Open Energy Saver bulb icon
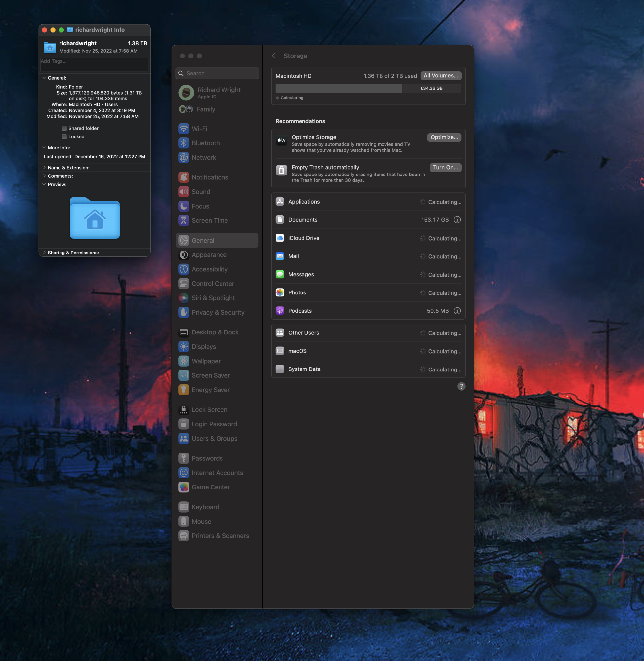644x661 pixels. point(184,390)
